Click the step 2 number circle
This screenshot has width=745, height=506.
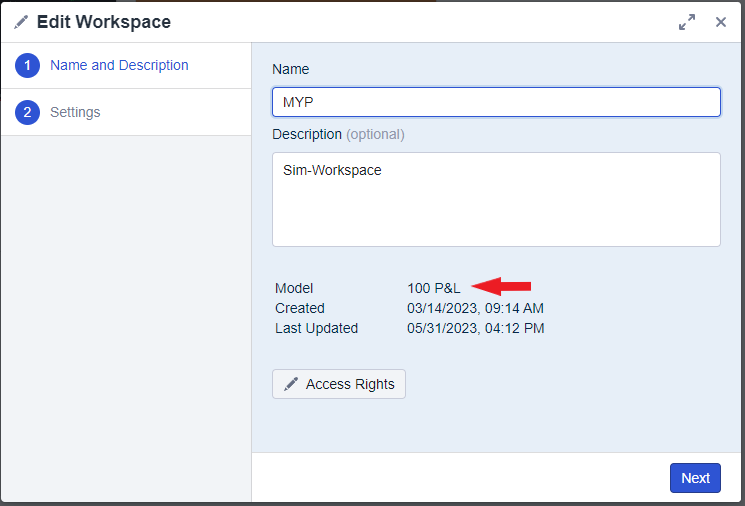(27, 112)
